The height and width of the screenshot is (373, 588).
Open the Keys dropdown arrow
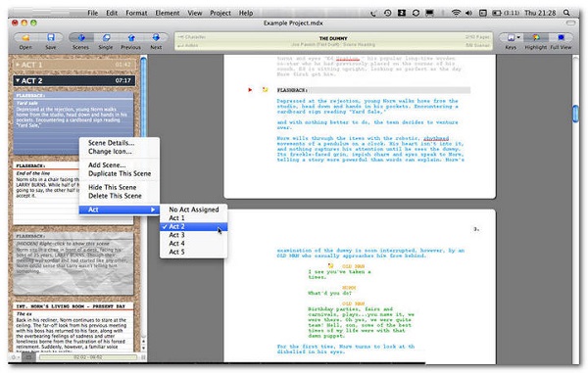518,37
